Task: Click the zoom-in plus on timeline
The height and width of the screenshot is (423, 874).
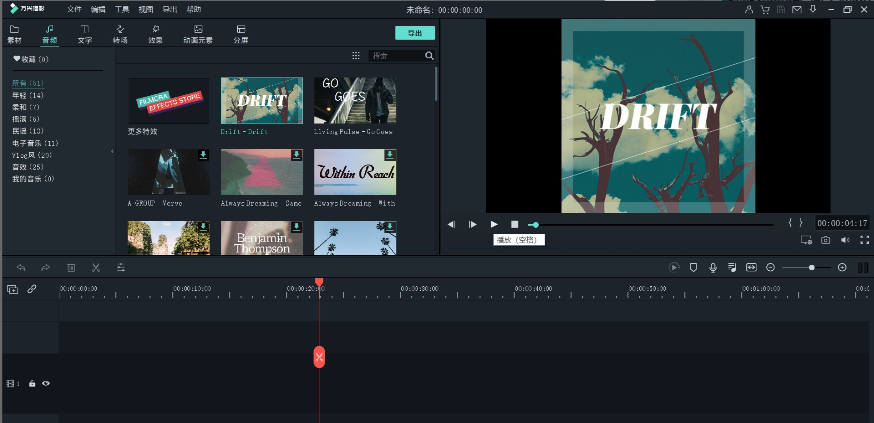Action: (842, 267)
